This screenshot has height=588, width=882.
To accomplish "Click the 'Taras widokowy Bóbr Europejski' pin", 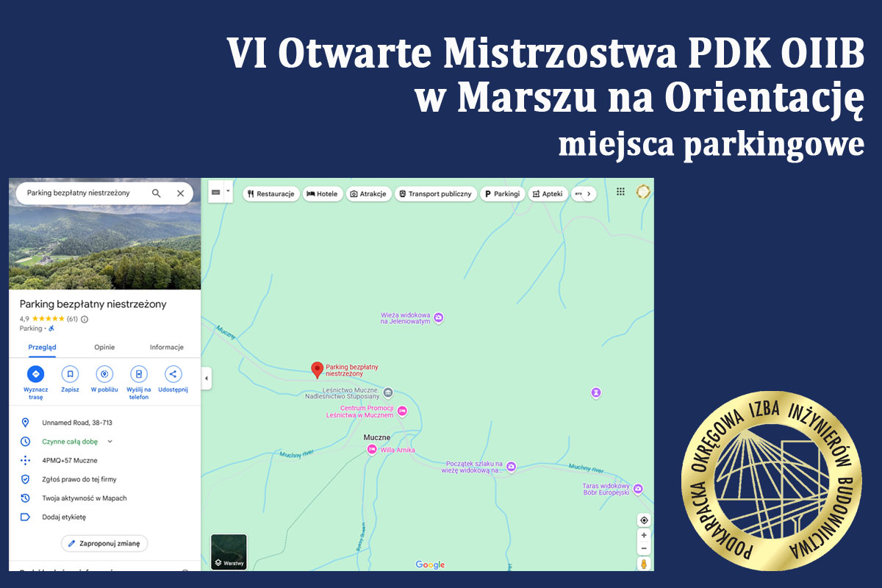I will [638, 489].
